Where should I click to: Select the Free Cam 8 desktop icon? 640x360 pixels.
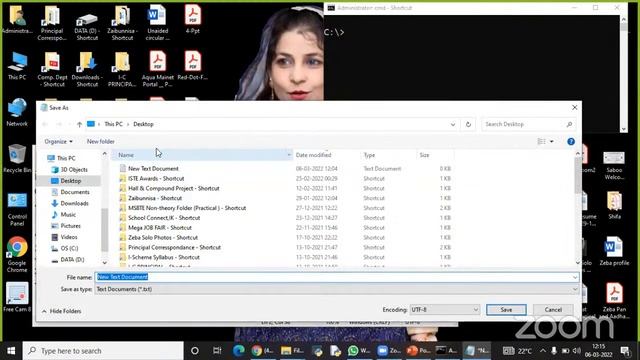coord(17,297)
